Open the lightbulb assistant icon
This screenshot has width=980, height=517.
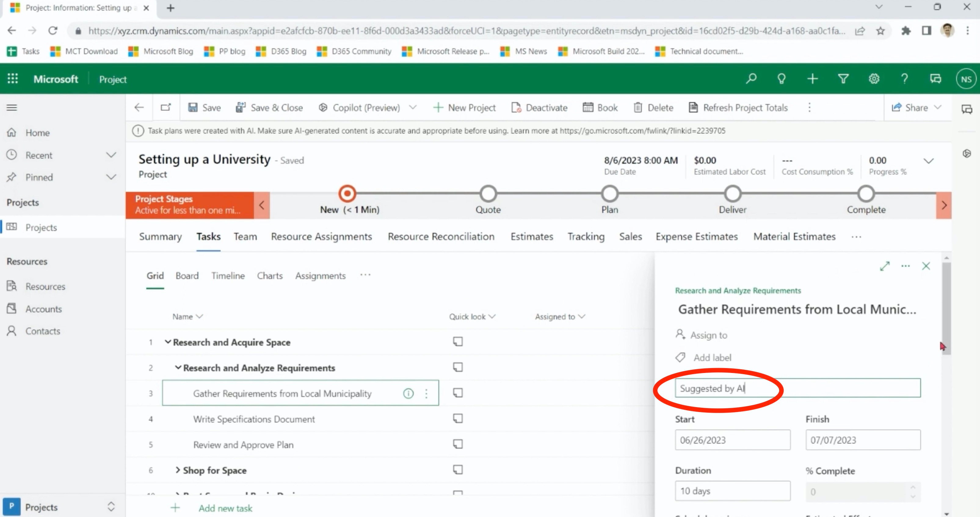pyautogui.click(x=782, y=79)
